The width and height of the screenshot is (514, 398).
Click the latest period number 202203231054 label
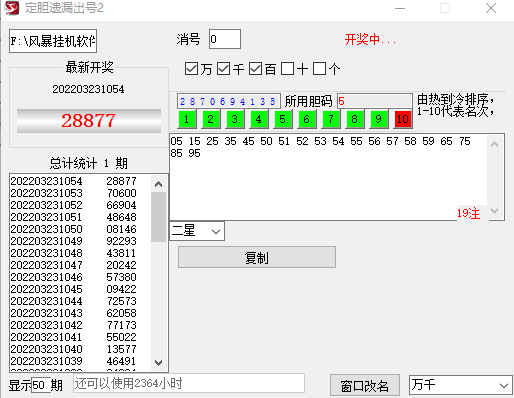tap(88, 89)
